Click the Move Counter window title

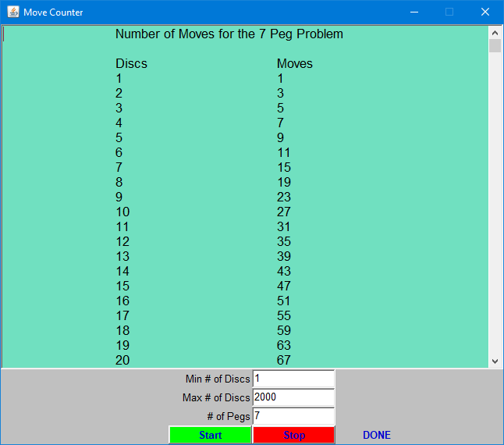(53, 12)
